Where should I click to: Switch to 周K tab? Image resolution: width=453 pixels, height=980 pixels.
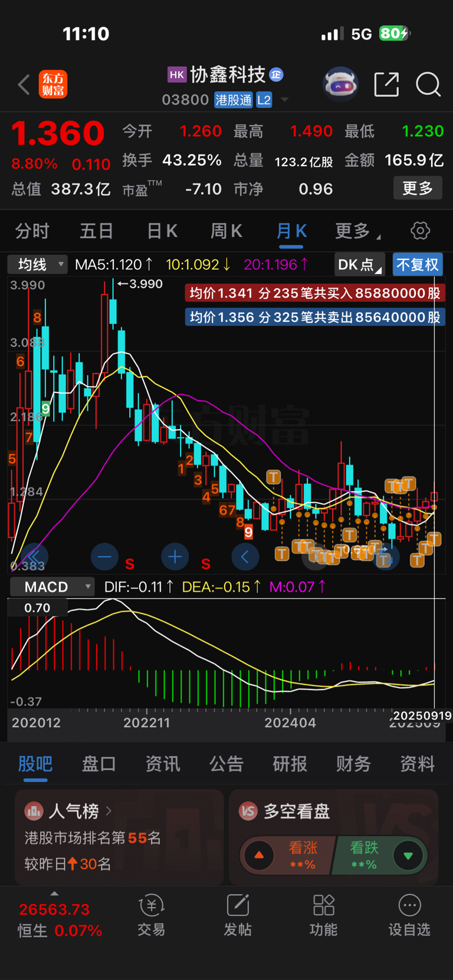(226, 231)
